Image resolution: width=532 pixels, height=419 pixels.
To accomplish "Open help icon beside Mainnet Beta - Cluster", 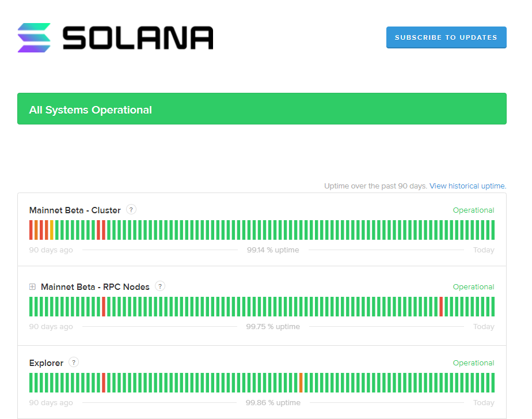I will point(131,210).
